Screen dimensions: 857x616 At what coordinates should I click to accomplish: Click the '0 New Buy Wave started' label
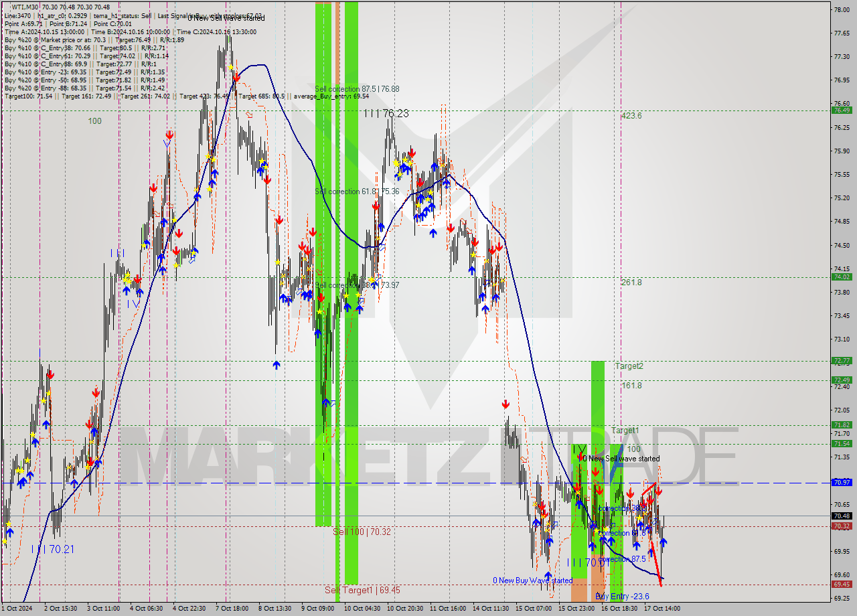532,581
